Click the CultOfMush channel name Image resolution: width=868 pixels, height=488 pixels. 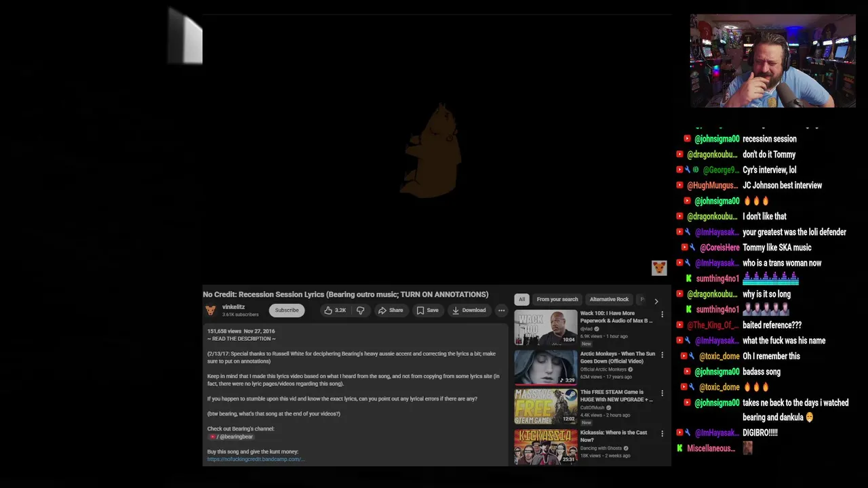pyautogui.click(x=592, y=407)
